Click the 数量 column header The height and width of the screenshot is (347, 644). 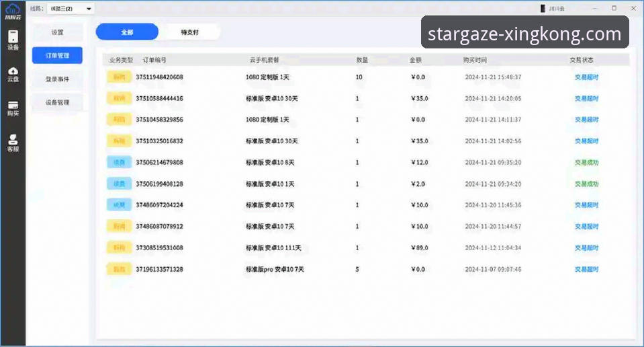point(362,60)
